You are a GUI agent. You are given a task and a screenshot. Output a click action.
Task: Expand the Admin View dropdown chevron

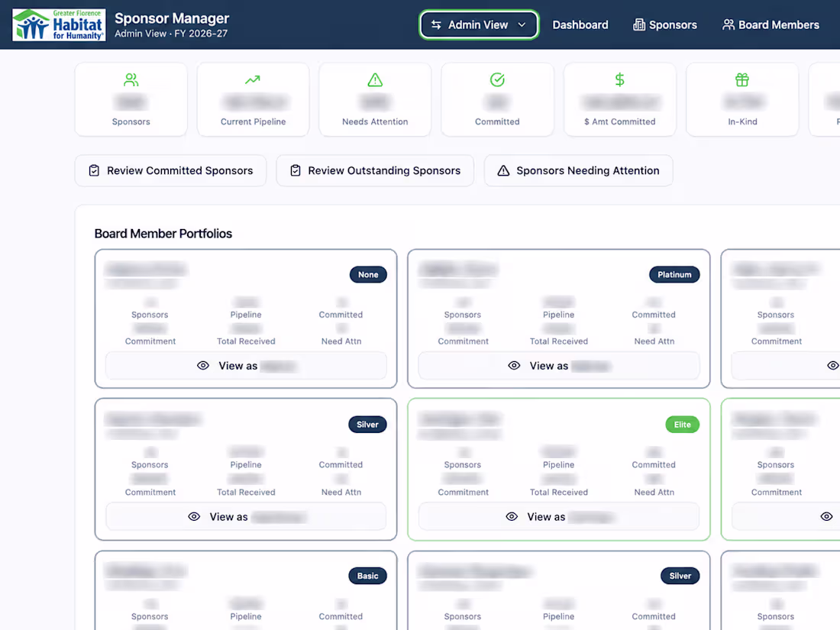point(522,24)
